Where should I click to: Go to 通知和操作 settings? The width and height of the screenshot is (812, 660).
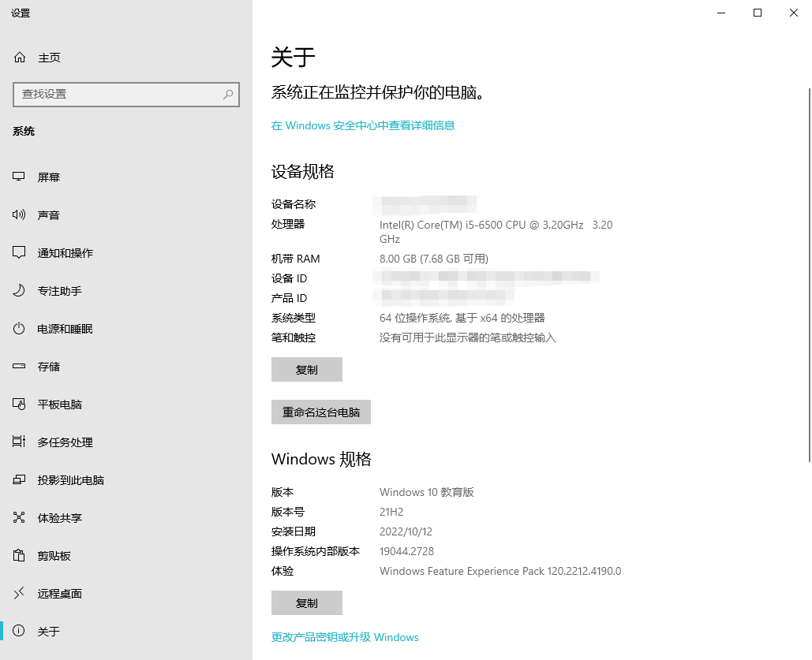point(125,252)
